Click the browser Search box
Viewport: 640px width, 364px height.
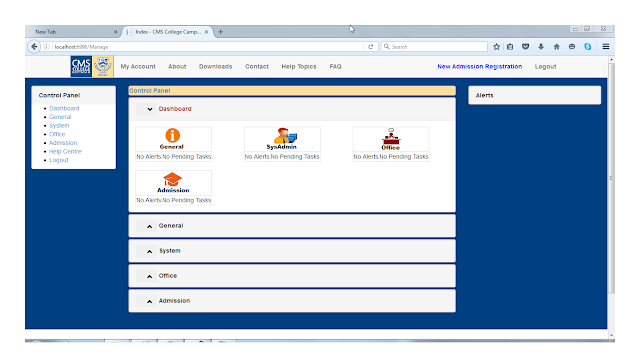click(434, 47)
